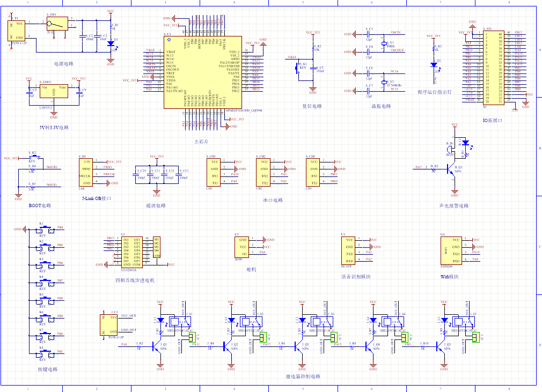The width and height of the screenshot is (542, 392).
Task: Select the J_S1 relay symbol
Action: pyautogui.click(x=179, y=322)
